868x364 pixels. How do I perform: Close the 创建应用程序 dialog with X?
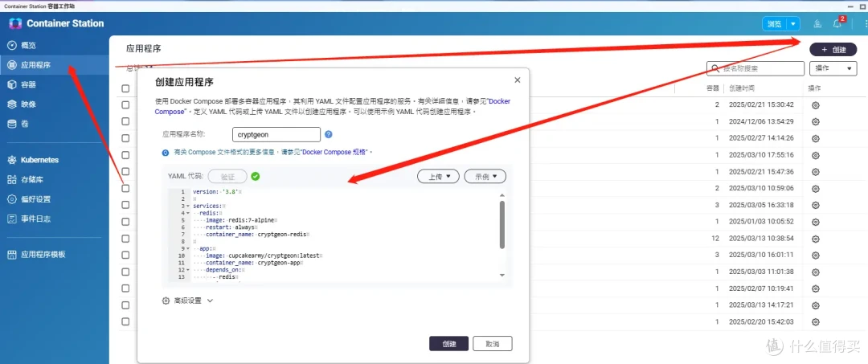coord(517,80)
